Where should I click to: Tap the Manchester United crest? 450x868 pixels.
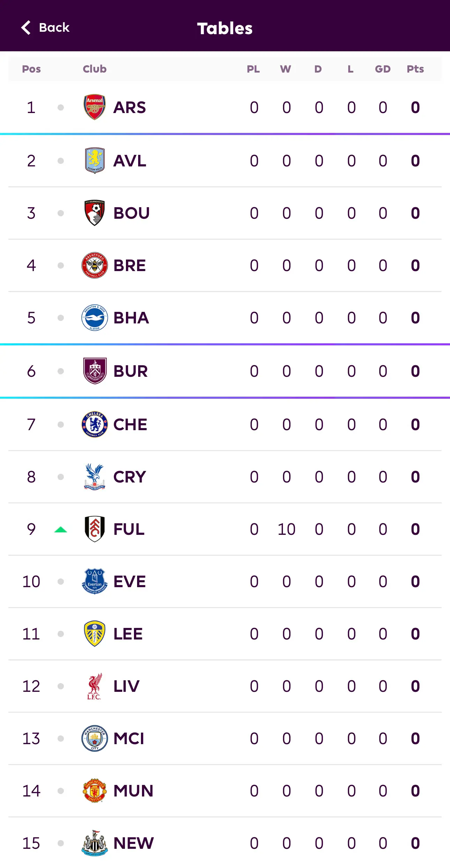95,791
